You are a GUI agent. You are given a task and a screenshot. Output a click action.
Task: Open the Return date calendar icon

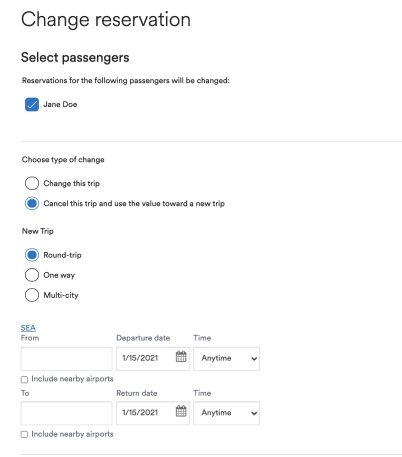coord(181,411)
